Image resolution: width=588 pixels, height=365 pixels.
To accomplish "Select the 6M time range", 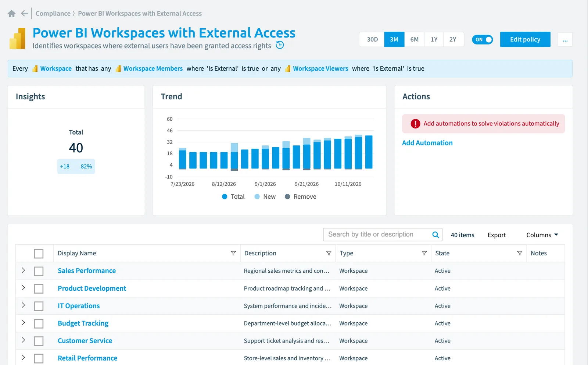I will click(415, 39).
